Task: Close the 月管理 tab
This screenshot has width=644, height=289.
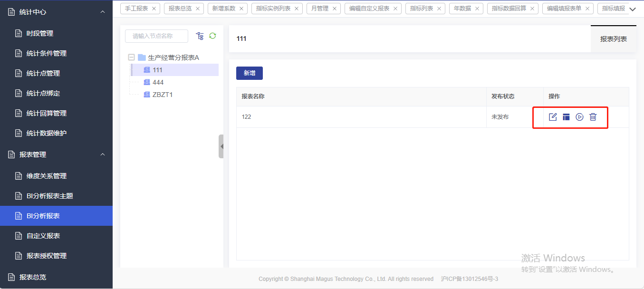Action: point(335,9)
